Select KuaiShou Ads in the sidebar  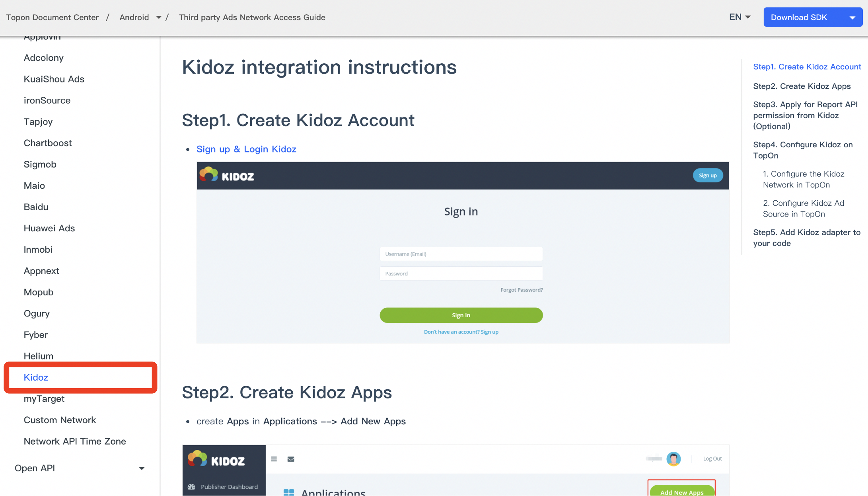[54, 79]
